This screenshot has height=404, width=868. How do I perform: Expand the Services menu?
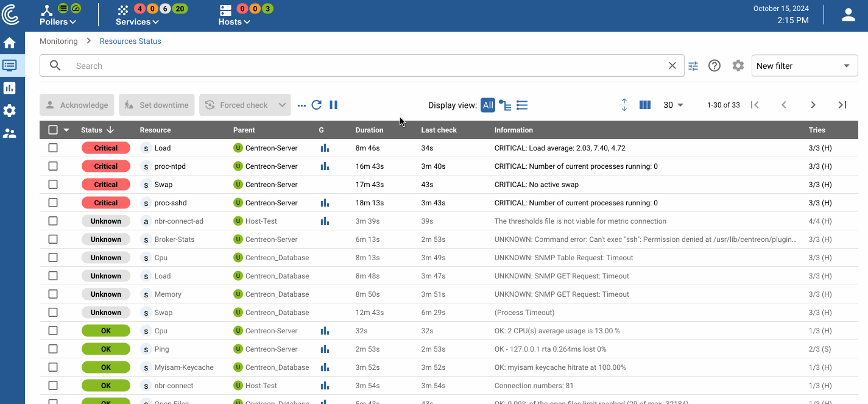click(x=137, y=22)
